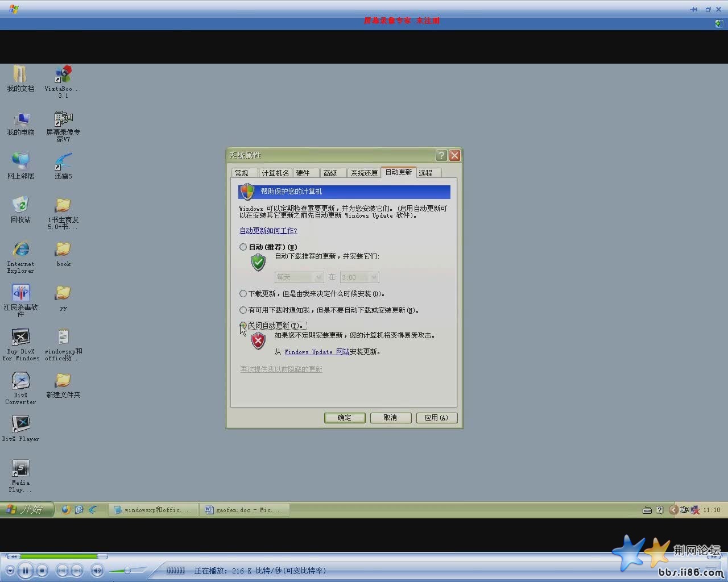The image size is (728, 582).
Task: Mute the media player sound
Action: (x=97, y=570)
